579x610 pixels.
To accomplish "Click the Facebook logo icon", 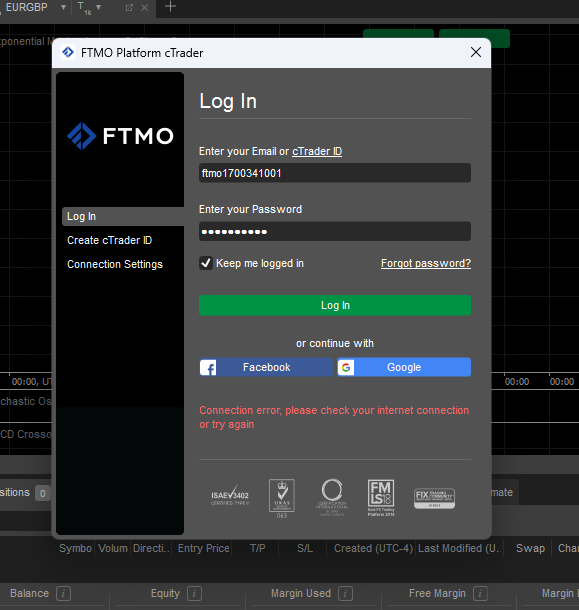I will pyautogui.click(x=208, y=367).
